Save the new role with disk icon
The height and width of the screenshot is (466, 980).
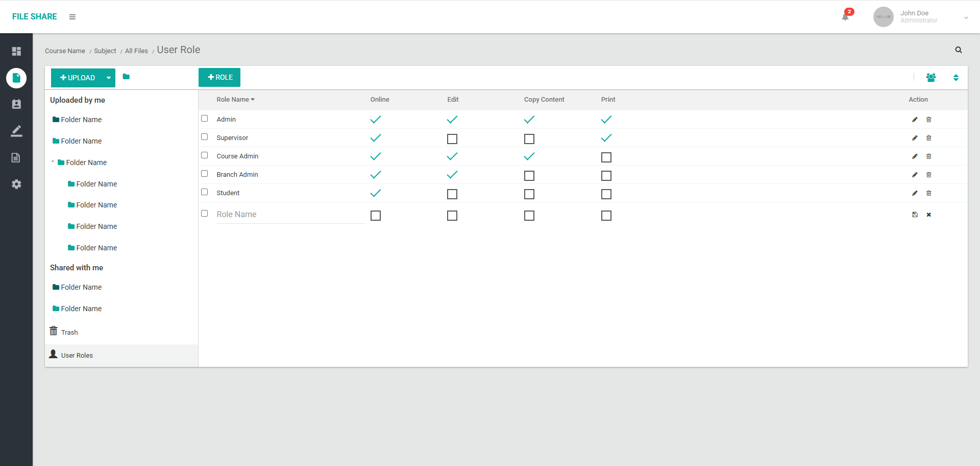tap(914, 215)
